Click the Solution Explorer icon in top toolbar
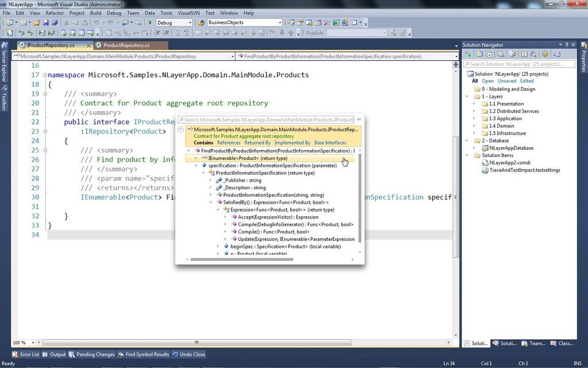The width and height of the screenshot is (588, 368). click(291, 23)
